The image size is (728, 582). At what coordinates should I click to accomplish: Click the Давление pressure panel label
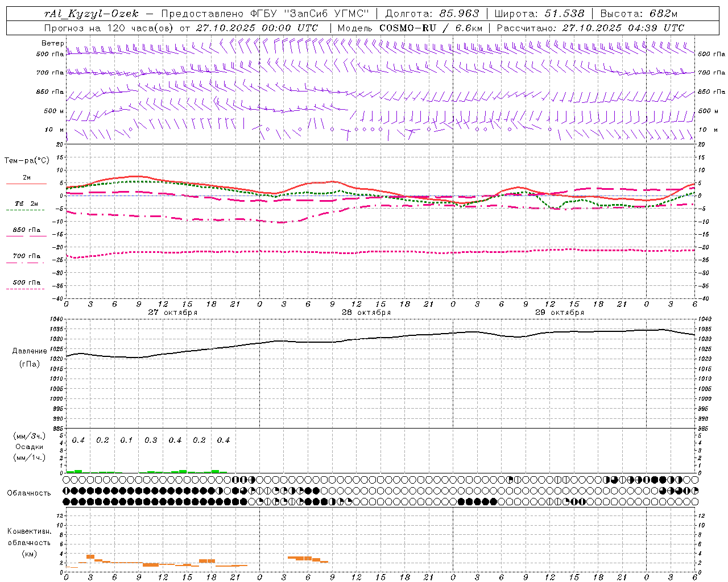30,351
